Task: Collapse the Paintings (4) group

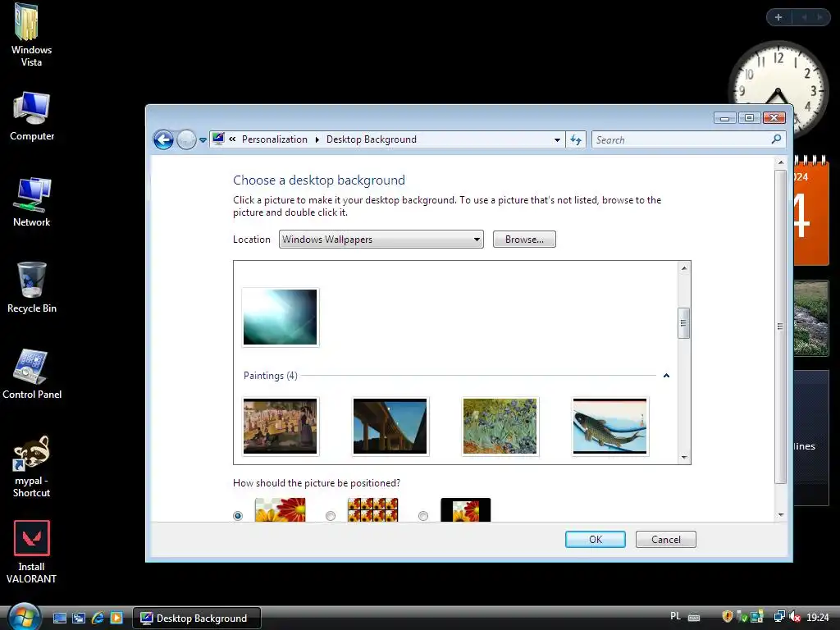Action: coord(666,376)
